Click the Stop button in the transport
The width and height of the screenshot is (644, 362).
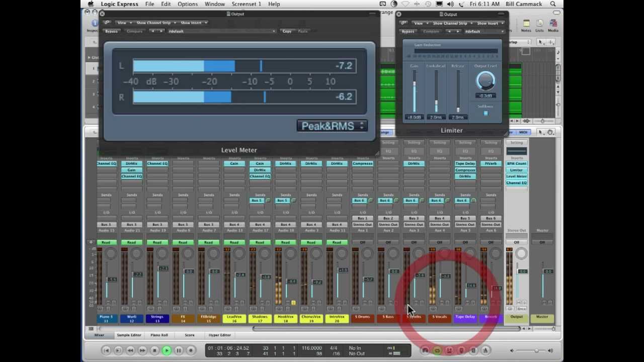click(154, 350)
